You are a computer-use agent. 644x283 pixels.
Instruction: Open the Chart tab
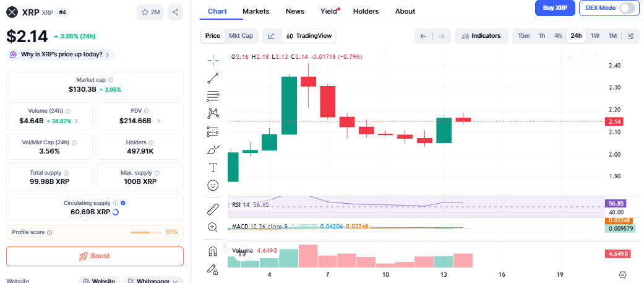click(x=217, y=11)
